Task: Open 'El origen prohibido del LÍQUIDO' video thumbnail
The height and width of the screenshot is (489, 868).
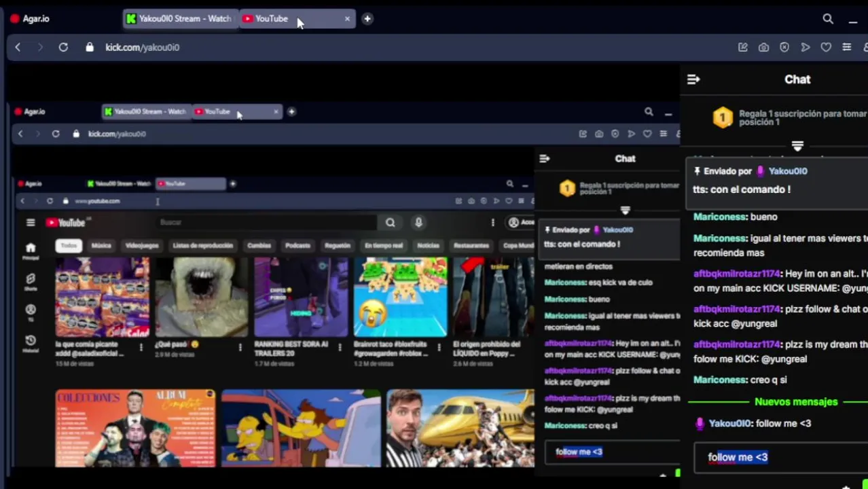Action: click(494, 297)
